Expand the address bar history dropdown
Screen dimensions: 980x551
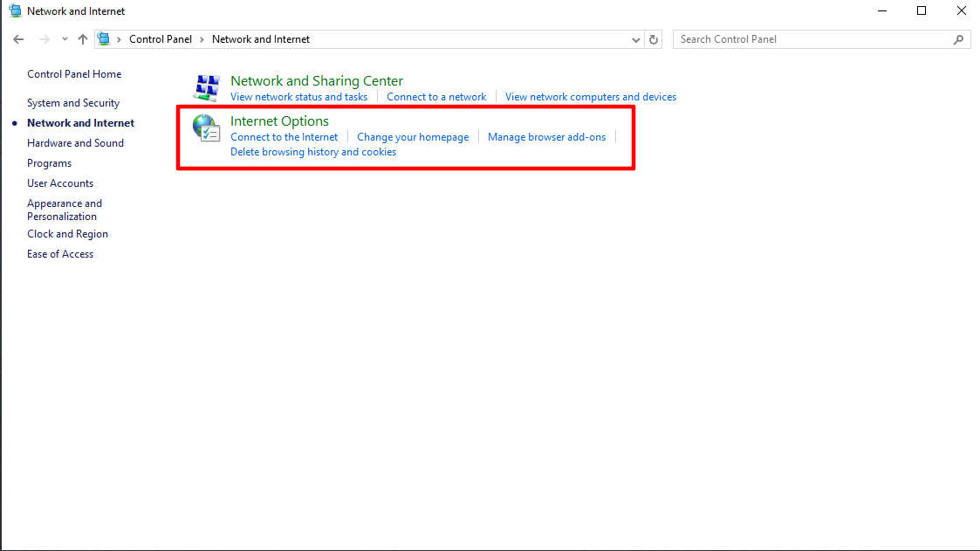click(635, 39)
